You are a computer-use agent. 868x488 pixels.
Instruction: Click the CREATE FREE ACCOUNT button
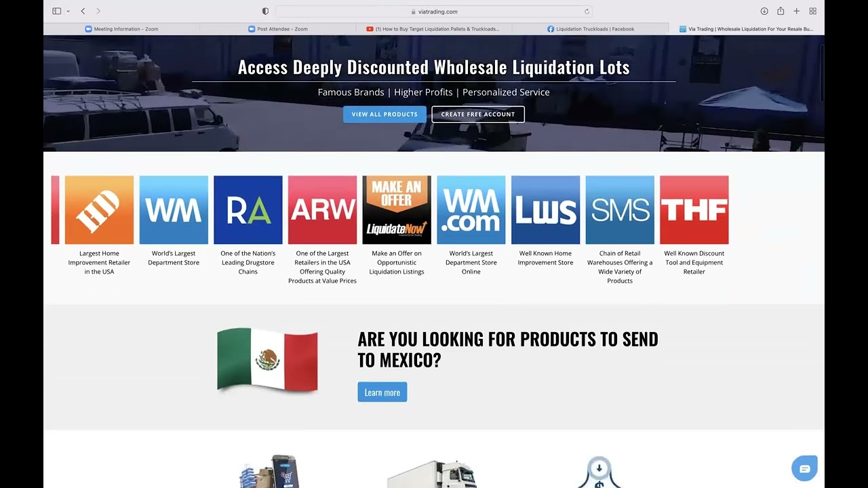[x=478, y=114]
